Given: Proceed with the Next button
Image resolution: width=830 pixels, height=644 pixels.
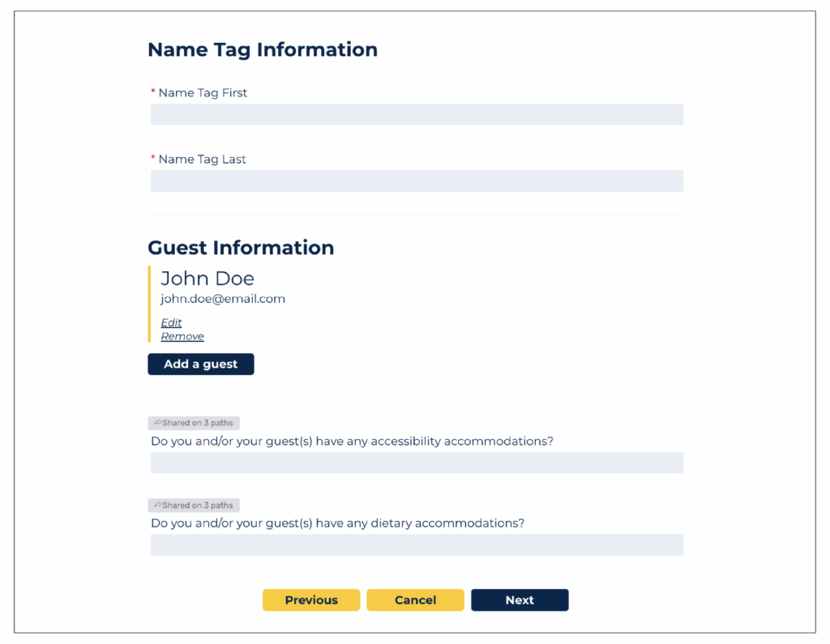Looking at the screenshot, I should [x=520, y=600].
